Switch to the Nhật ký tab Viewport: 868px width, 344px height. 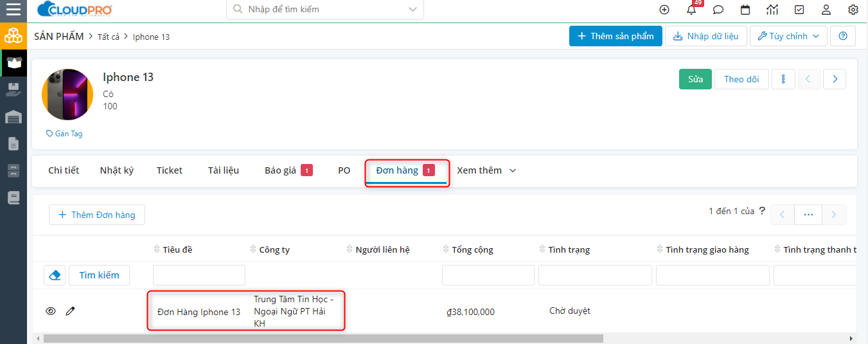pos(117,170)
